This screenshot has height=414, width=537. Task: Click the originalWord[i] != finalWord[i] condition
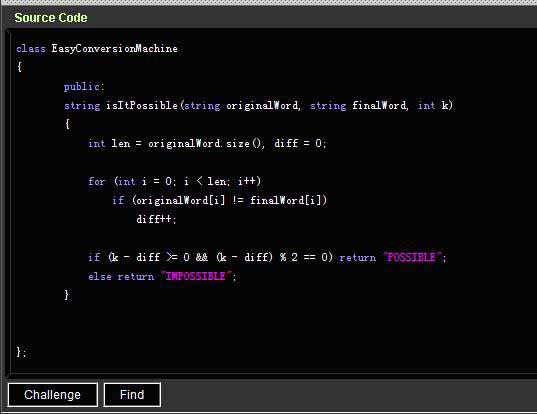coord(229,200)
